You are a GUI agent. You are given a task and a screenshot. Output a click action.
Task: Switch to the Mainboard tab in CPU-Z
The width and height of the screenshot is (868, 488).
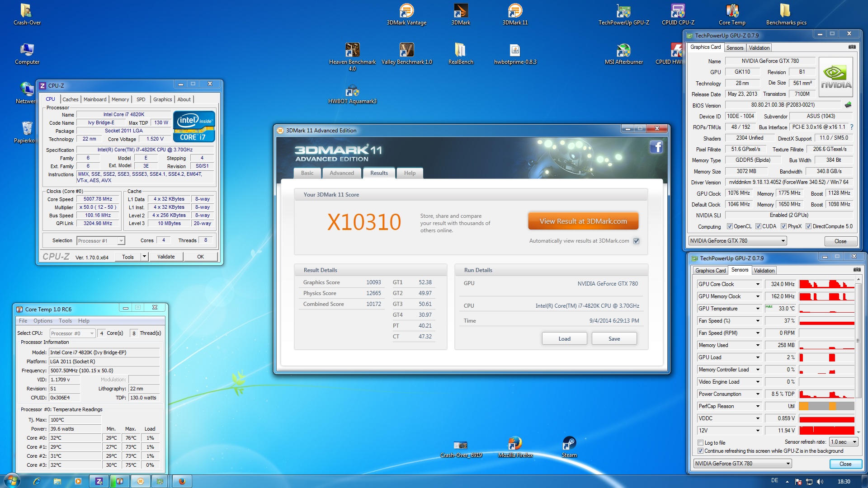[x=95, y=99]
